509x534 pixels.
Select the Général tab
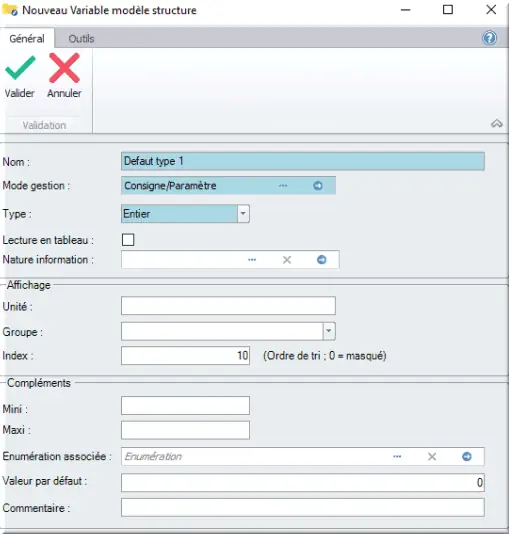(27, 38)
